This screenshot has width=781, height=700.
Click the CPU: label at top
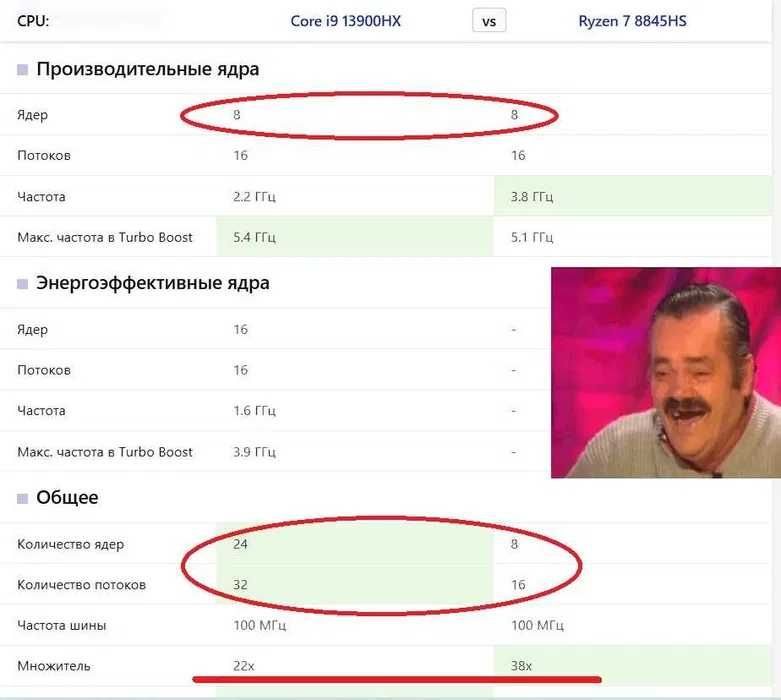click(x=33, y=21)
